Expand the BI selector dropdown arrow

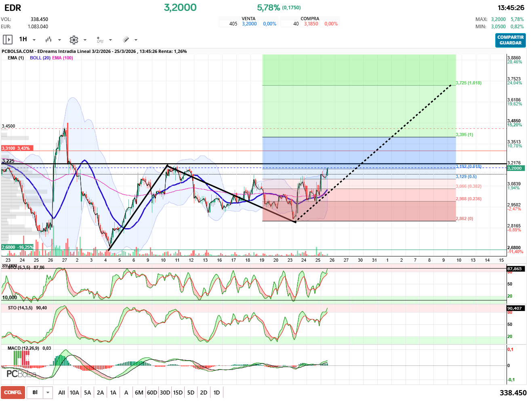point(48,393)
